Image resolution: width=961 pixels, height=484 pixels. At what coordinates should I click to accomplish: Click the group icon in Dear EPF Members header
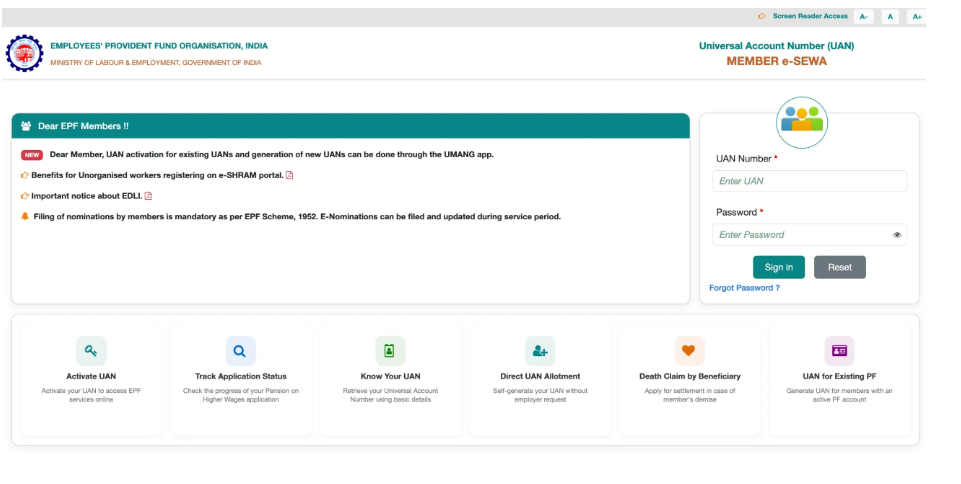pyautogui.click(x=26, y=126)
